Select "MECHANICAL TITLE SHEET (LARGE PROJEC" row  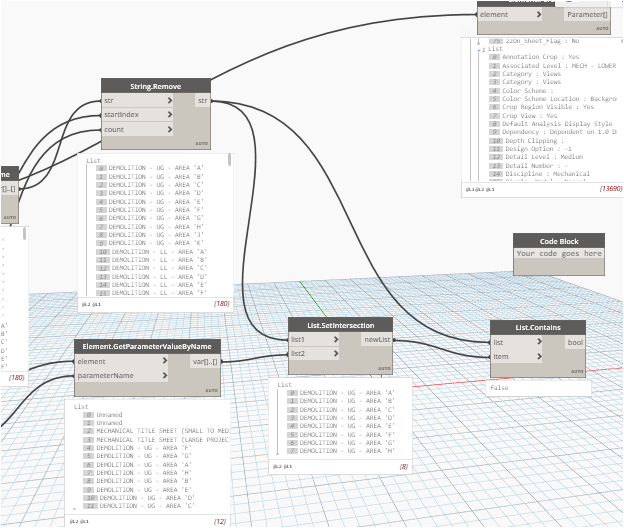pos(156,440)
